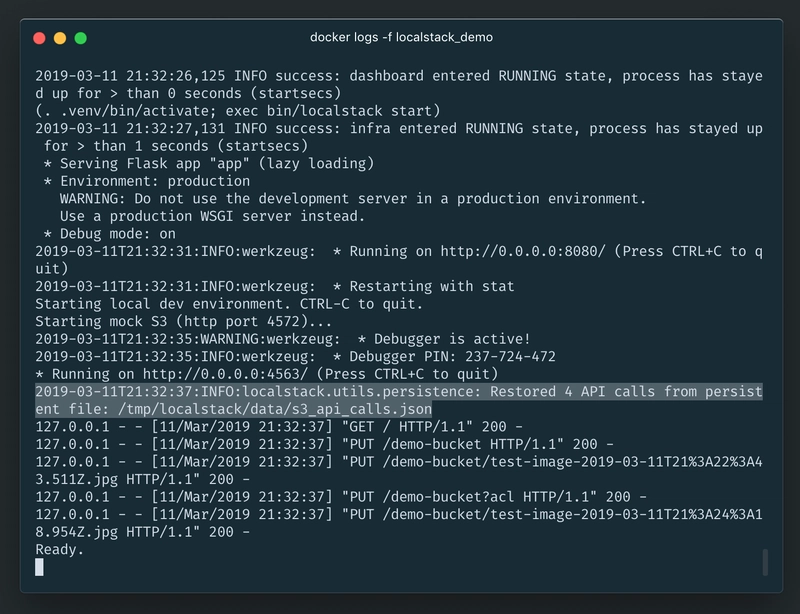800x614 pixels.
Task: Click 'Starting local dev environment' line
Action: (229, 304)
